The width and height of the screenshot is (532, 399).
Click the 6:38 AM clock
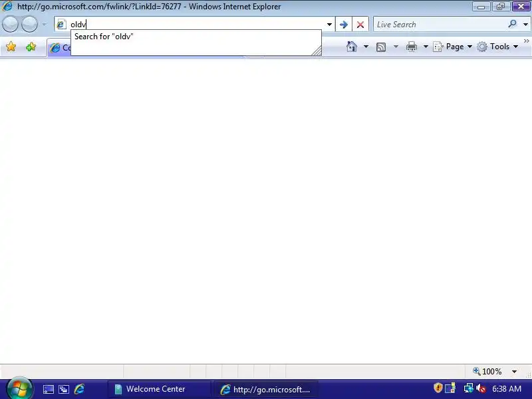click(507, 389)
